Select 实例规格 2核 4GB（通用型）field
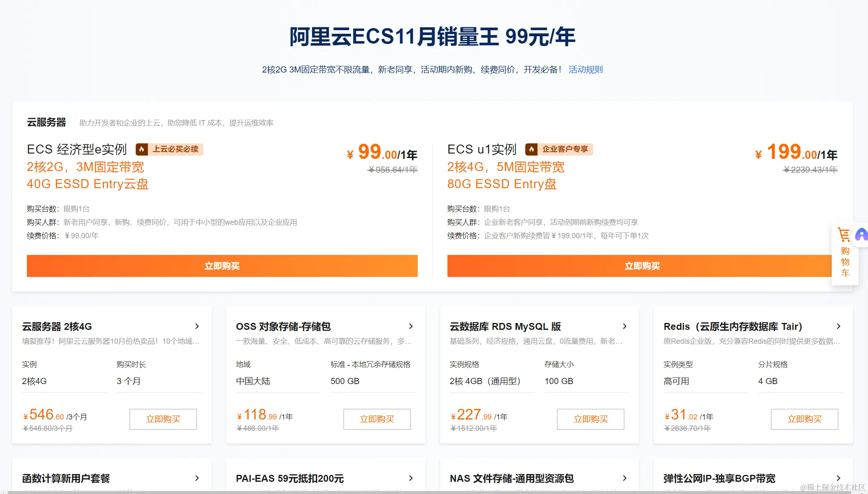 pyautogui.click(x=492, y=382)
